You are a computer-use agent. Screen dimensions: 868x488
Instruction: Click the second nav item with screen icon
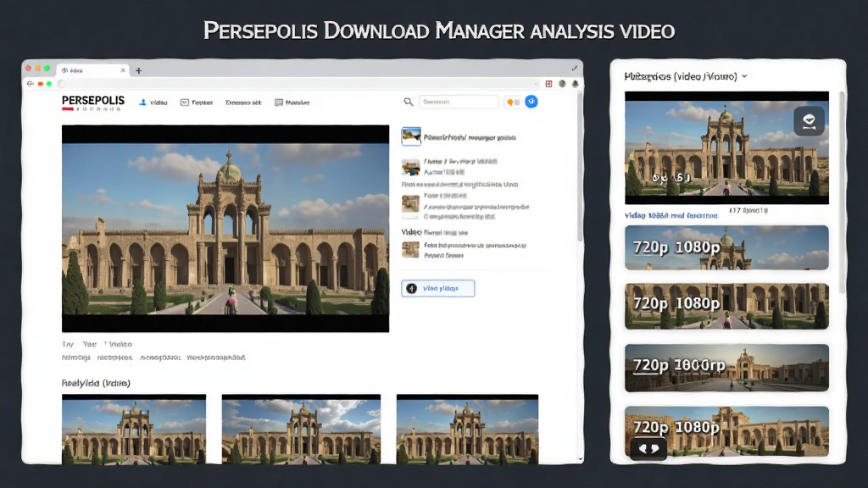coord(197,103)
